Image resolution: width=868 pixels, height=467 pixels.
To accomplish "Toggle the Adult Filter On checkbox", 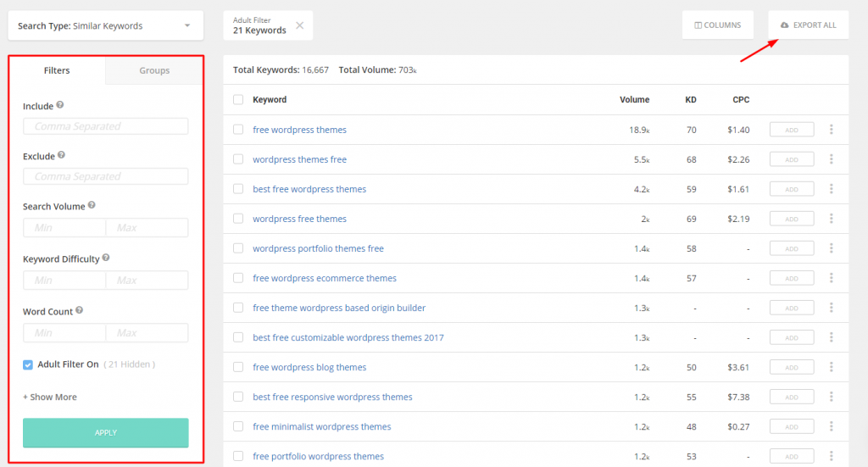I will click(x=28, y=364).
